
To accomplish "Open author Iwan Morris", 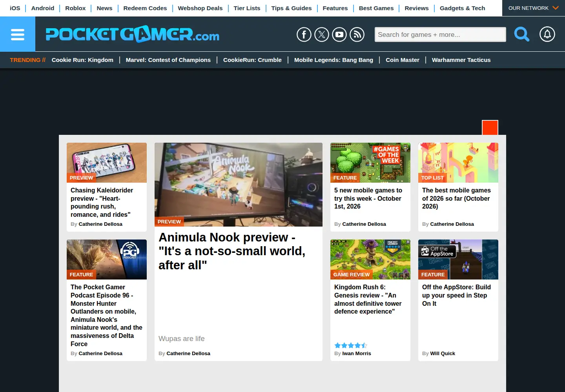I will point(357,353).
